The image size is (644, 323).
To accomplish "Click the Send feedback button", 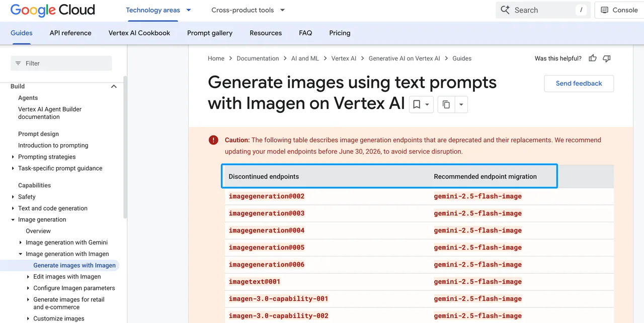I will 579,84.
